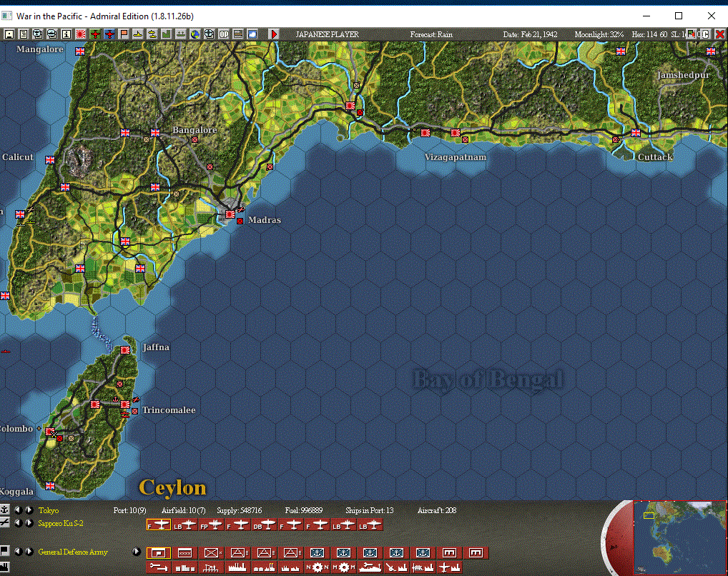Click the Japanese base marker at Trincomalee

(x=125, y=404)
